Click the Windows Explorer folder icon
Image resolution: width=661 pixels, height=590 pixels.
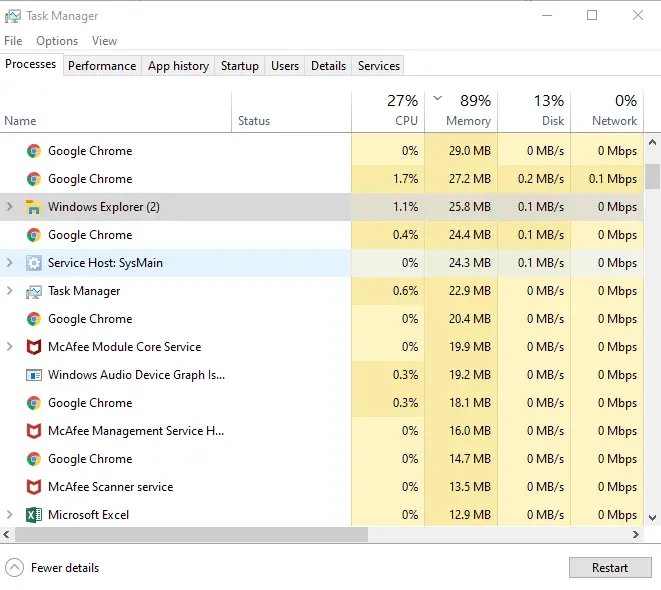pos(34,207)
